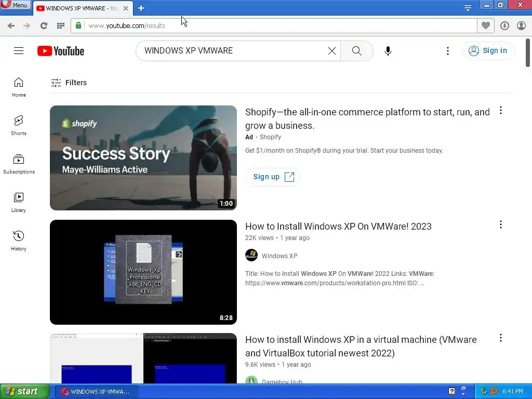Go forward with the forward arrow
The height and width of the screenshot is (399, 532).
26,25
